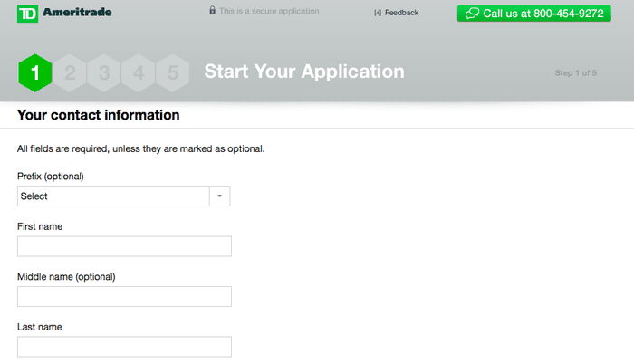Click the secure application padlock icon
Image resolution: width=634 pixels, height=364 pixels.
tap(212, 11)
